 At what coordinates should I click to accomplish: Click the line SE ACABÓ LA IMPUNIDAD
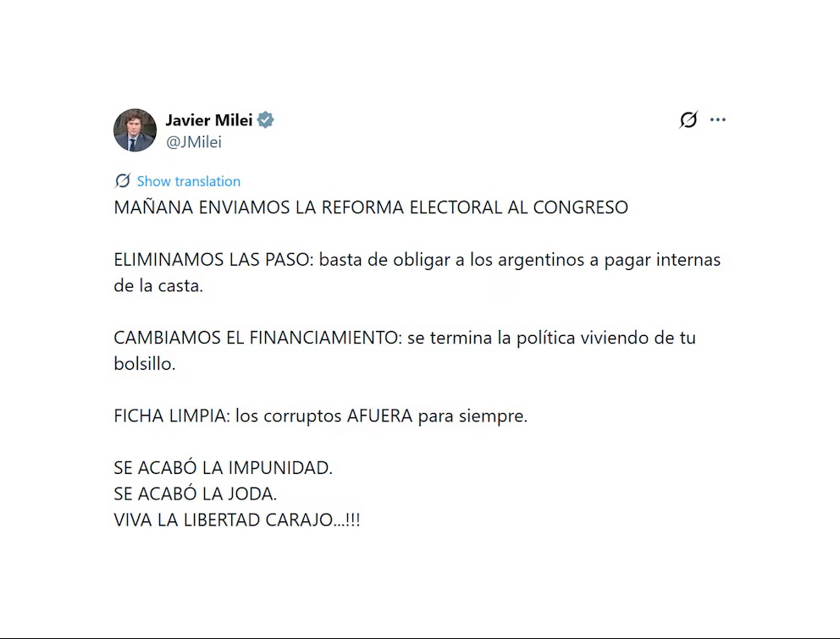[x=224, y=467]
